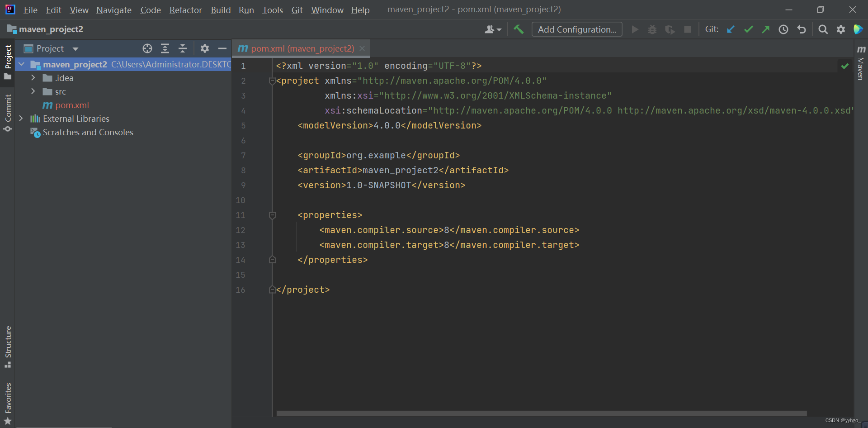Open the Project view dropdown

75,49
